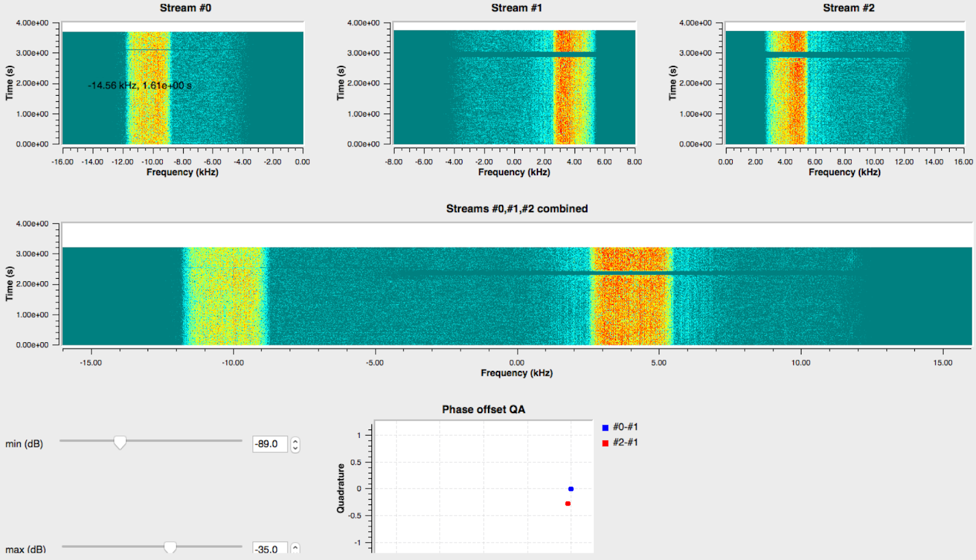976x560 pixels.
Task: Select the red data point in Phase offset QA
Action: tap(569, 503)
